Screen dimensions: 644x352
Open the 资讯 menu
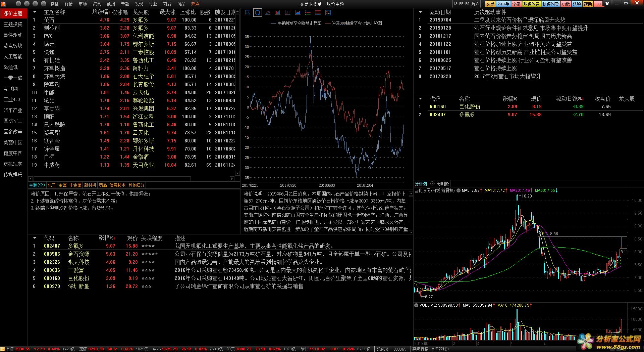(97, 4)
